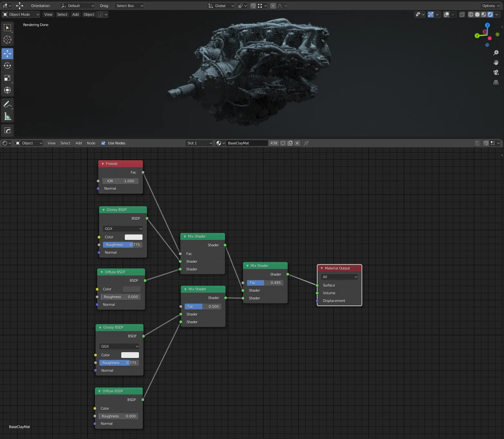Click the Fac 0.500 slider in Mix Shader
The height and width of the screenshot is (439, 504).
coord(203,306)
